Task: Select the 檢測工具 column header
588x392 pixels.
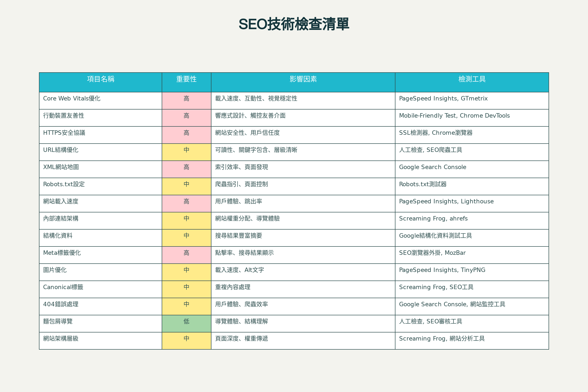Action: point(472,82)
